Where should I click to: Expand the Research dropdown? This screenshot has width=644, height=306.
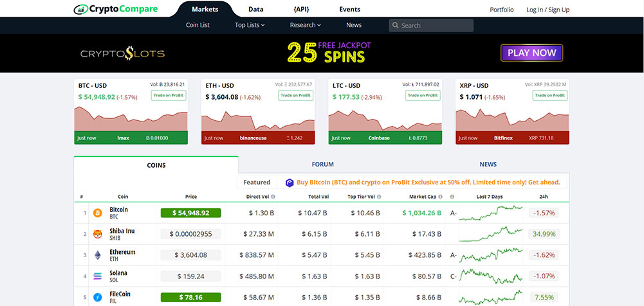(305, 25)
